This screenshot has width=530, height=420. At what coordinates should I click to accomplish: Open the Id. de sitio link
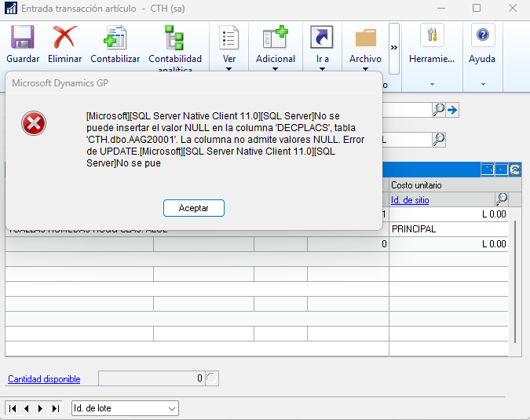coord(410,200)
